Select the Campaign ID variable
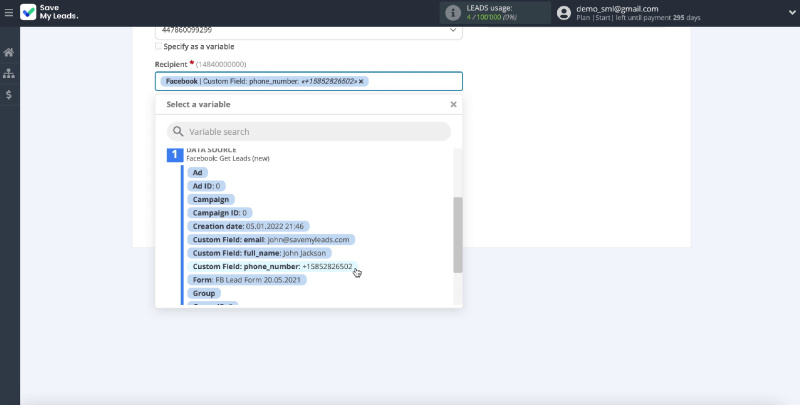 coord(219,213)
